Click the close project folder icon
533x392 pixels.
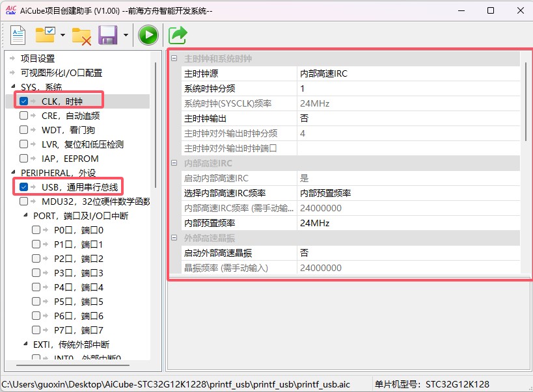coord(81,36)
